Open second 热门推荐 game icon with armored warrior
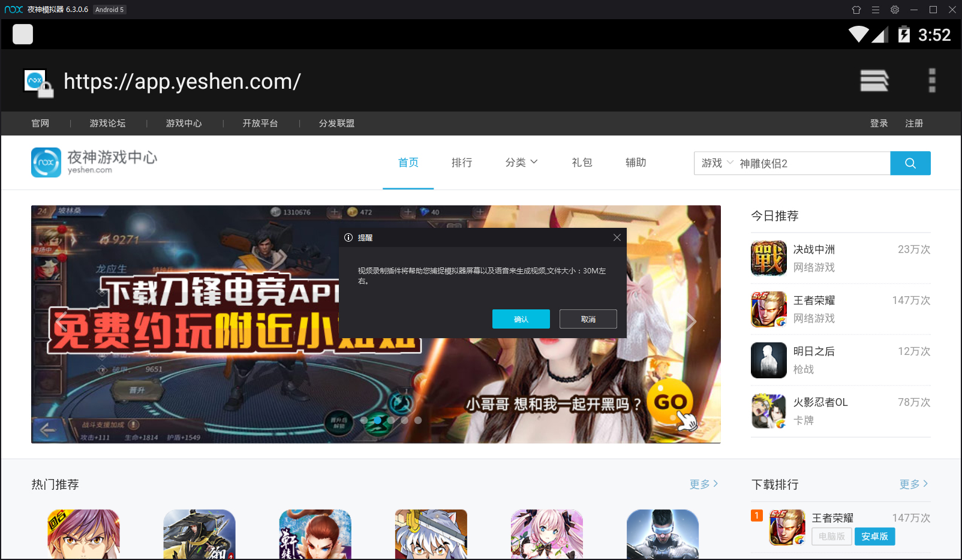The width and height of the screenshot is (962, 560). [199, 534]
